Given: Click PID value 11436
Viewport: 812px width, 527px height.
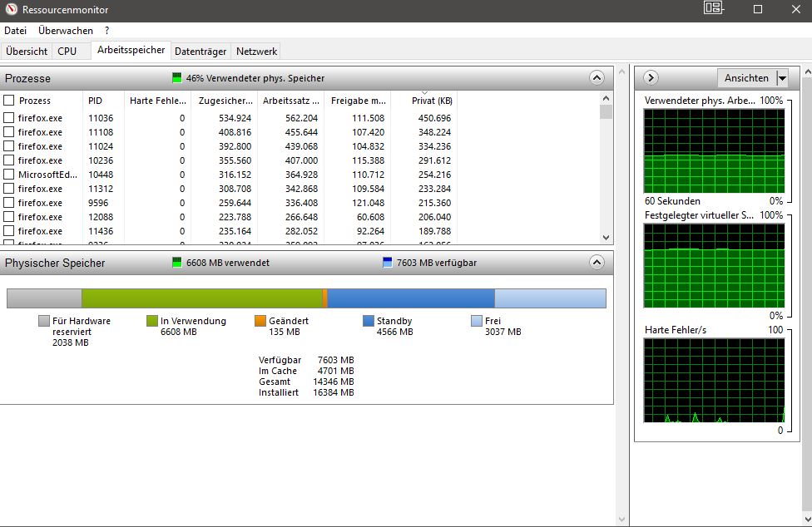Looking at the screenshot, I should (101, 231).
